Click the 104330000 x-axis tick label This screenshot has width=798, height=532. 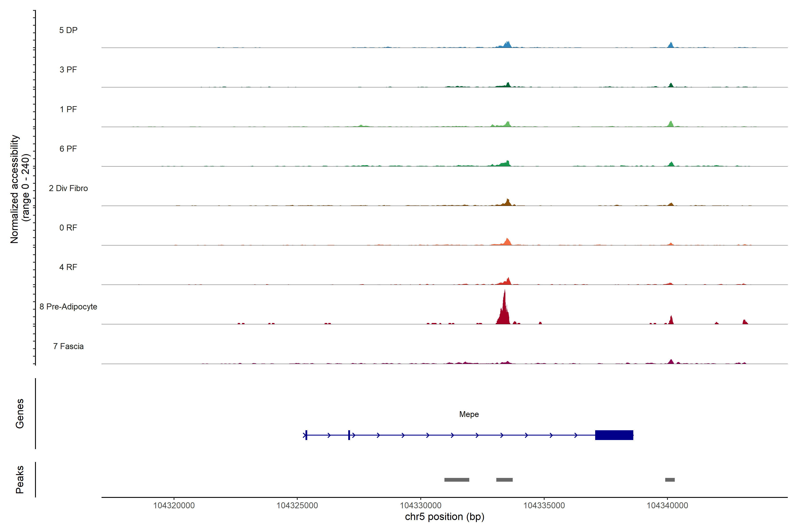[x=421, y=505]
